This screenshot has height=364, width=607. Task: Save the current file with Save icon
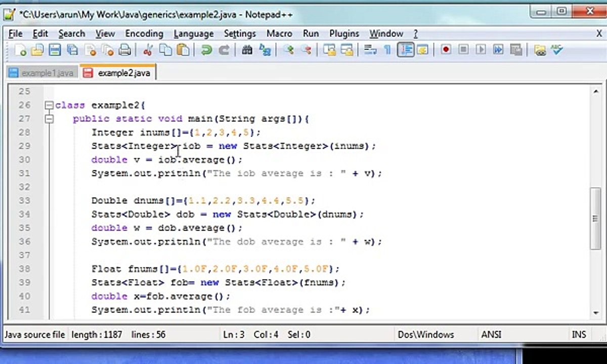pyautogui.click(x=55, y=50)
